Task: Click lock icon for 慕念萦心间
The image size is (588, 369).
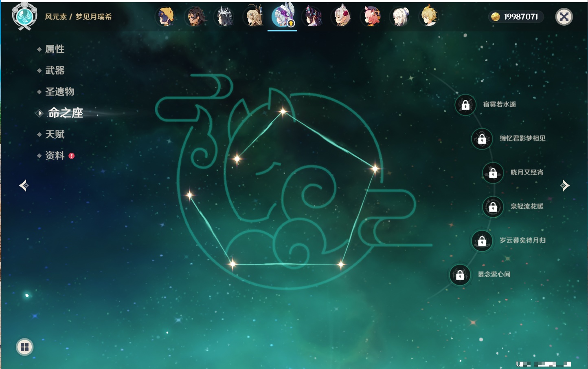Action: pos(460,275)
